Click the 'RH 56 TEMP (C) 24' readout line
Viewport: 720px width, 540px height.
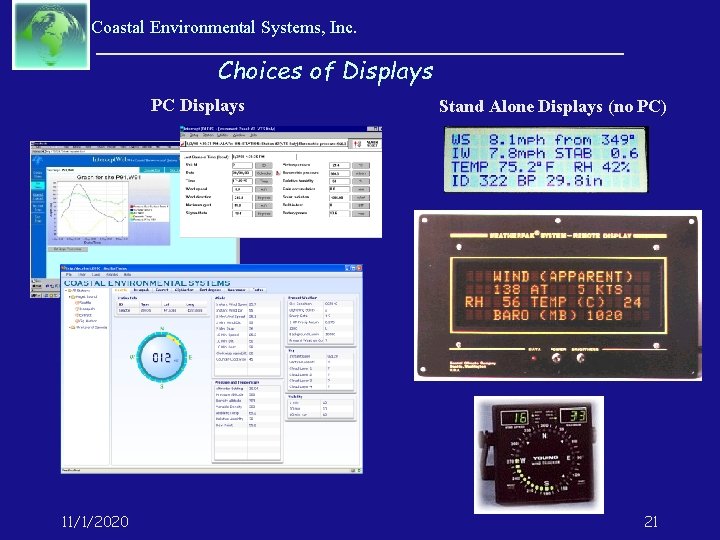(x=553, y=302)
